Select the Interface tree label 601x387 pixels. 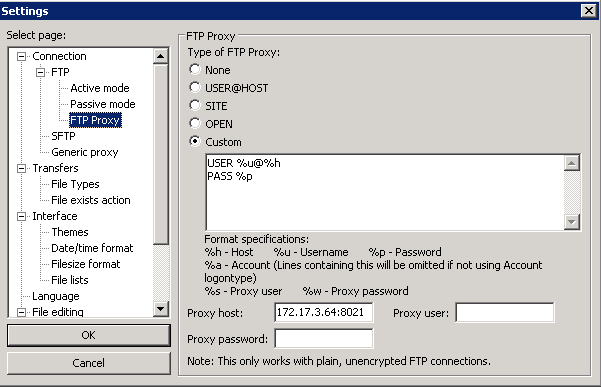55,216
